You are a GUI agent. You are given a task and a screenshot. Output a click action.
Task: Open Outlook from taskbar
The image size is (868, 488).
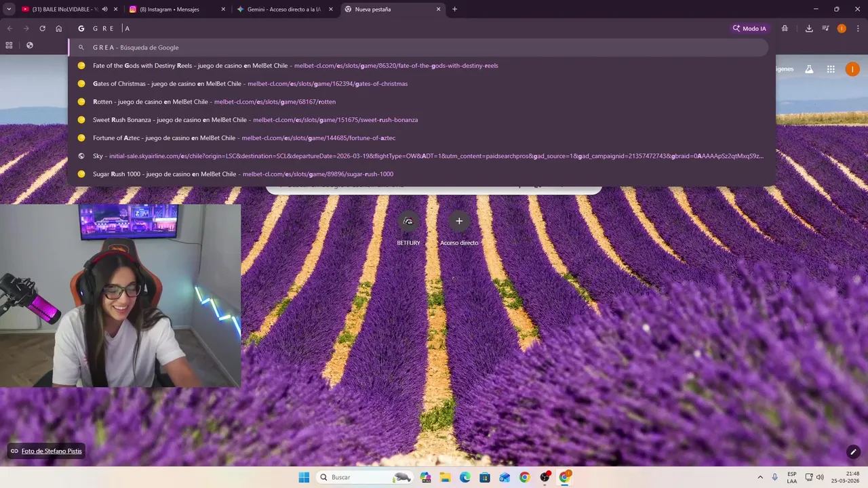505,477
